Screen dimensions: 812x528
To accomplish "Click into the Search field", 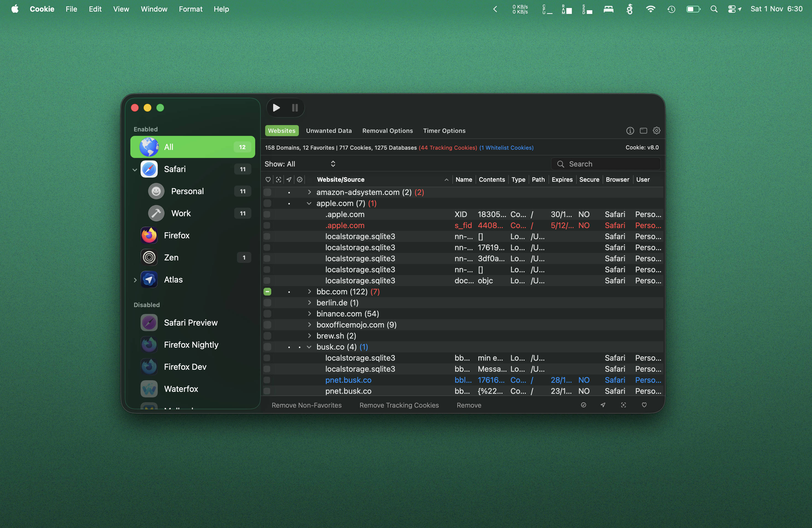I will [606, 164].
